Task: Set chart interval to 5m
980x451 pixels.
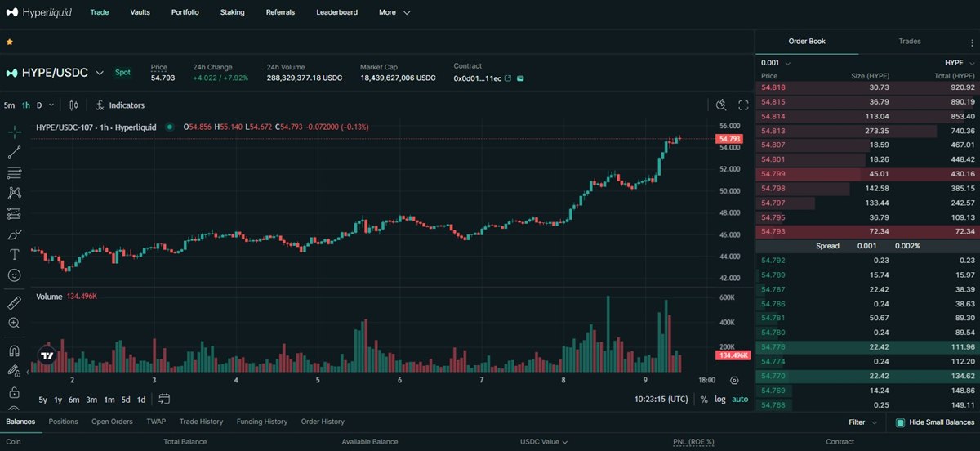Action: pyautogui.click(x=9, y=105)
